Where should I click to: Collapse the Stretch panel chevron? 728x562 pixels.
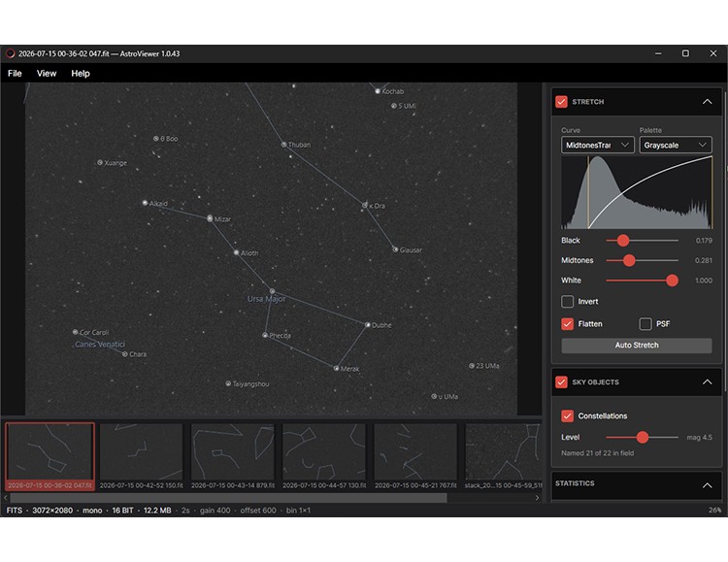(707, 102)
